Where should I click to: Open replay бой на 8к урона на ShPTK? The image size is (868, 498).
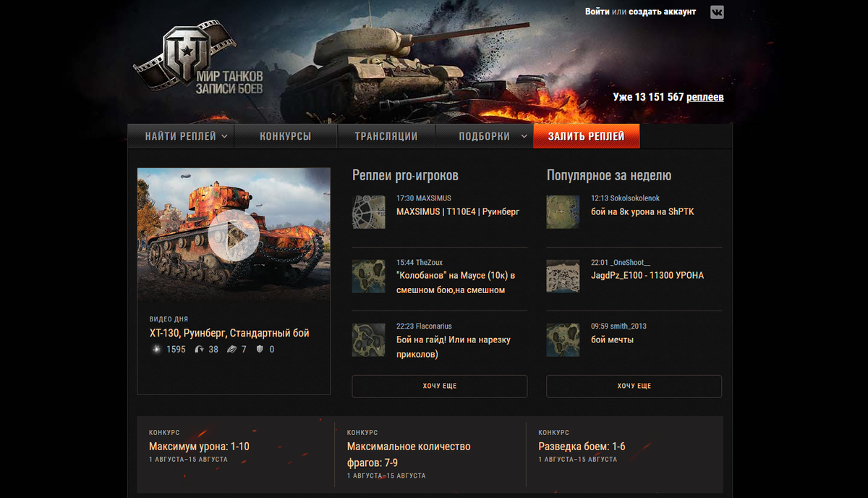coord(642,211)
